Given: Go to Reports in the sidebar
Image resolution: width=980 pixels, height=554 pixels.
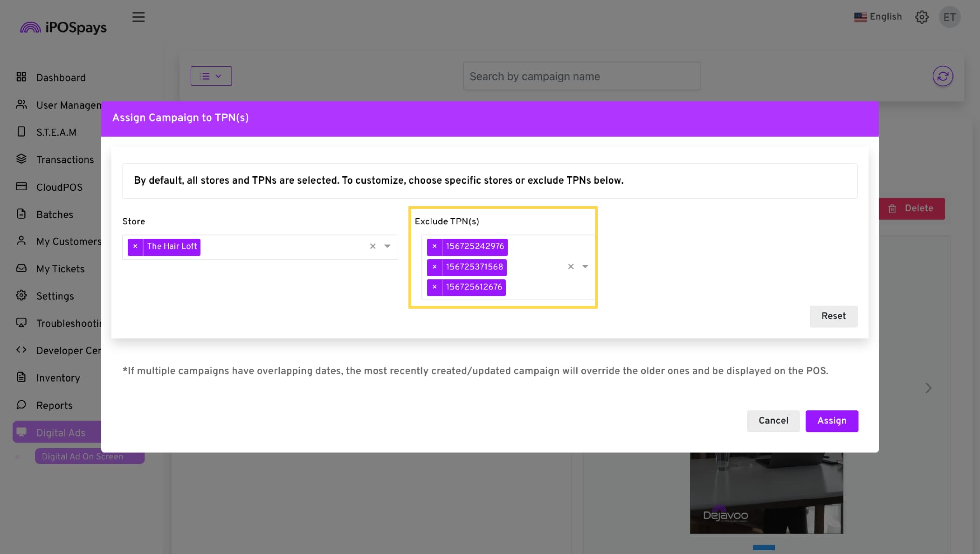Looking at the screenshot, I should [x=54, y=405].
